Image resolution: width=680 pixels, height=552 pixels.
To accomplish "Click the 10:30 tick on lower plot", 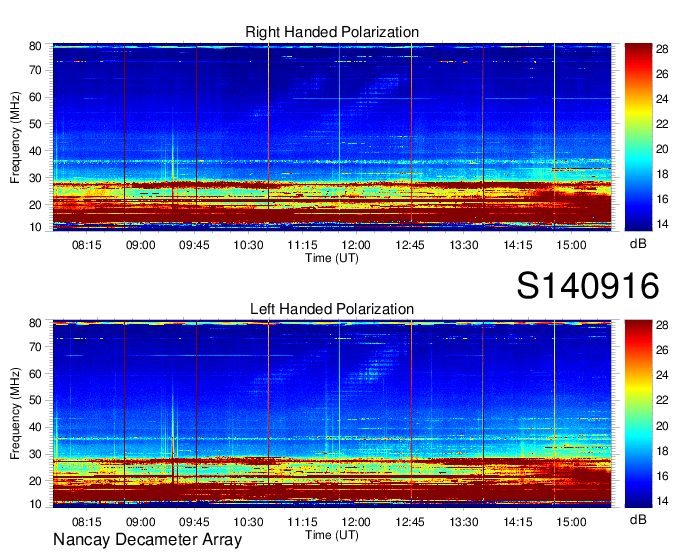I will [x=248, y=522].
